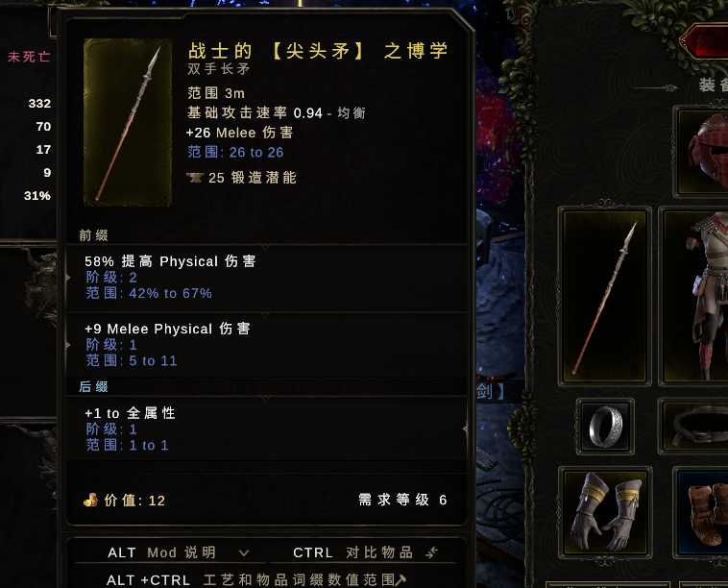This screenshot has height=588, width=728.
Task: Click the anvil forging potential icon
Action: coord(195,178)
